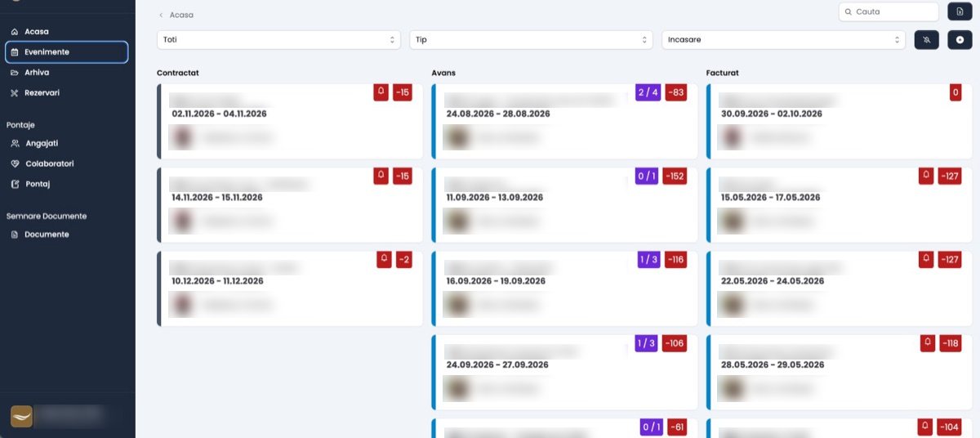
Task: Click the Avans column header
Action: 443,73
